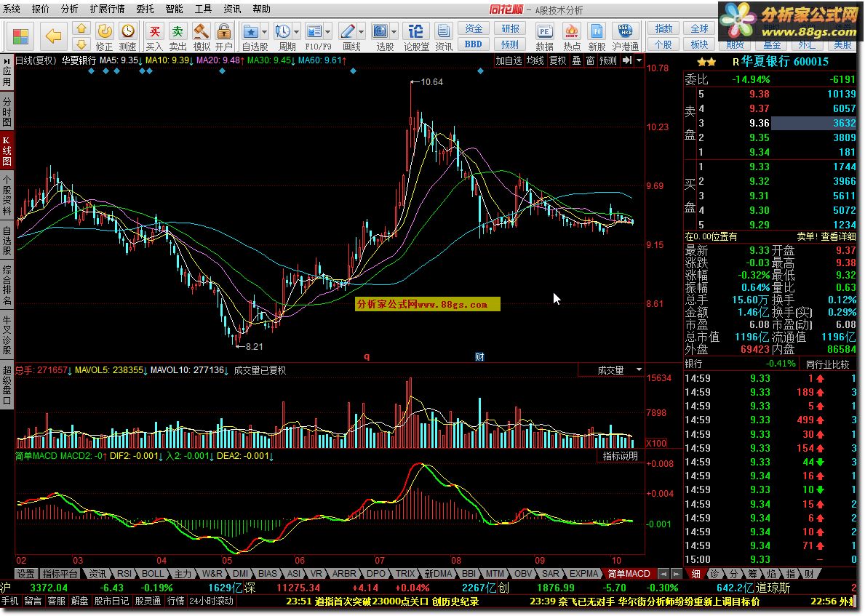The height and width of the screenshot is (616, 865).
Task: Open the 热点 hot topics icon
Action: pyautogui.click(x=572, y=37)
